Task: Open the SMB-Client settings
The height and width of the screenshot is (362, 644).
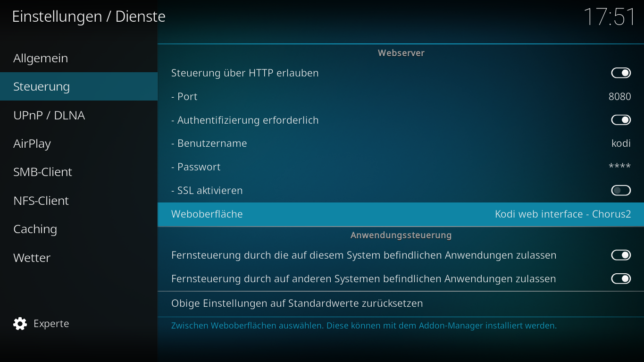Action: [79, 172]
